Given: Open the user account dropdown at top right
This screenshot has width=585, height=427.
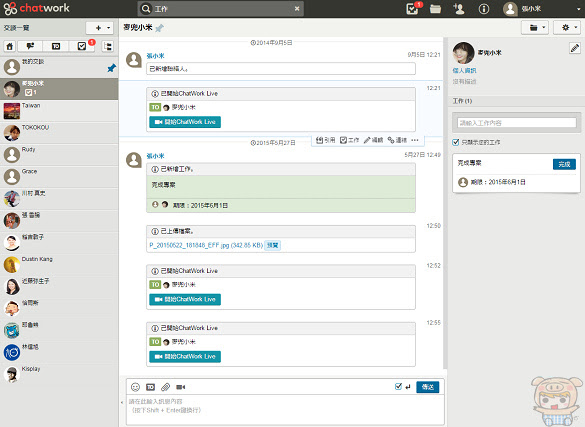Looking at the screenshot, I should pos(543,9).
